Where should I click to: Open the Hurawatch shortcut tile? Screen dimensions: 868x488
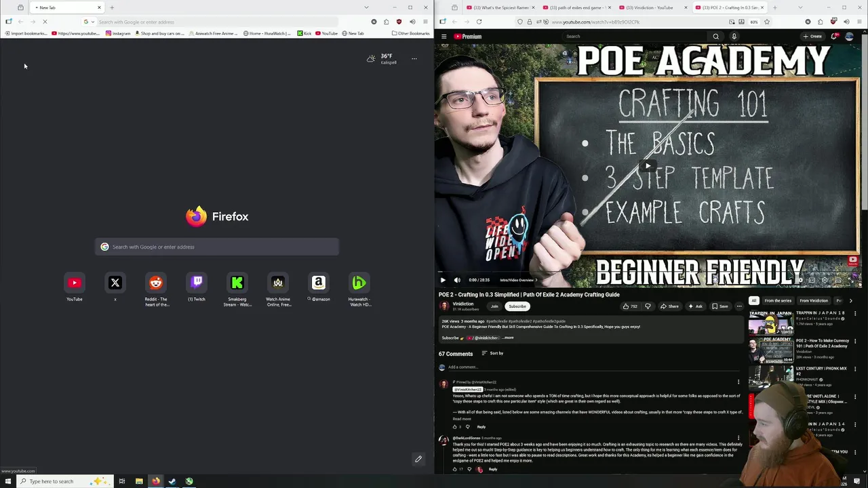pos(359,283)
